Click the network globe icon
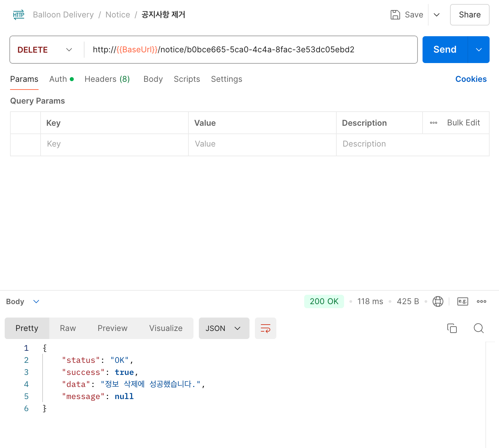 (x=438, y=301)
